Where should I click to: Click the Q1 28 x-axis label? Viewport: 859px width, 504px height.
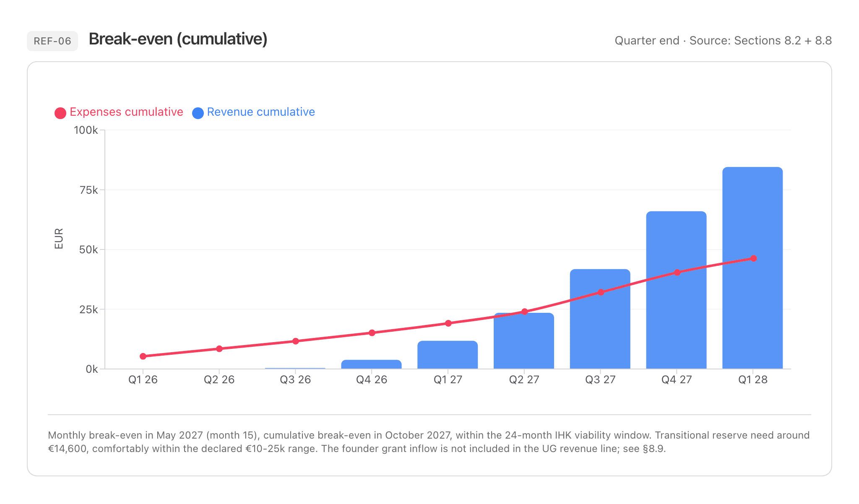click(753, 380)
